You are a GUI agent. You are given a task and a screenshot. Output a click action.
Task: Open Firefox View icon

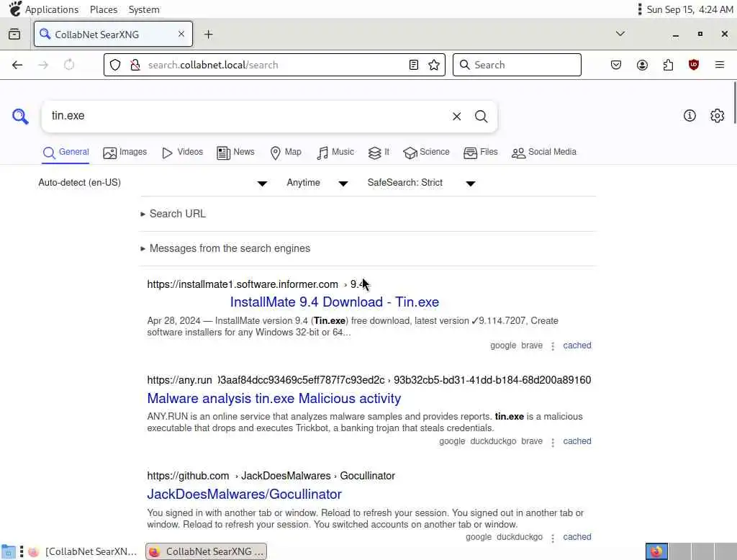pos(14,34)
